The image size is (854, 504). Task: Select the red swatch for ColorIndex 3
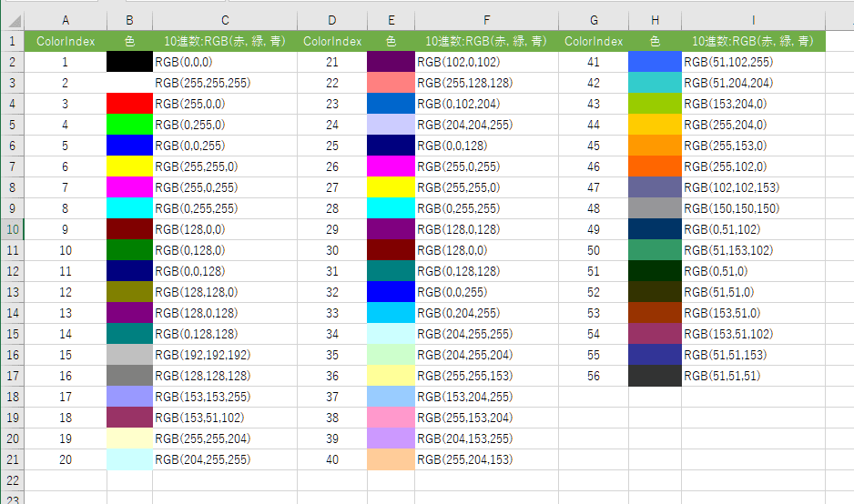pos(129,104)
